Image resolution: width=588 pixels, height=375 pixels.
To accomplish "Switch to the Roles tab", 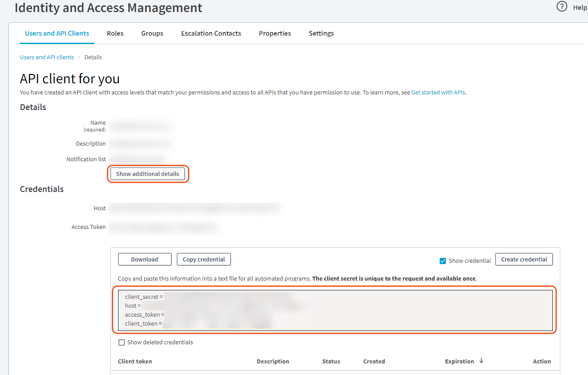I will [115, 33].
